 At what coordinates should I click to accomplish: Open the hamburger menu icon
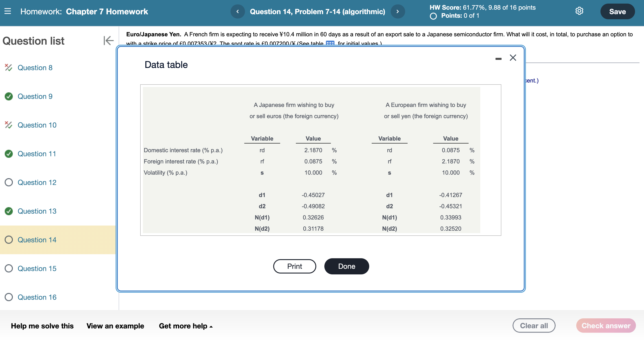7,11
